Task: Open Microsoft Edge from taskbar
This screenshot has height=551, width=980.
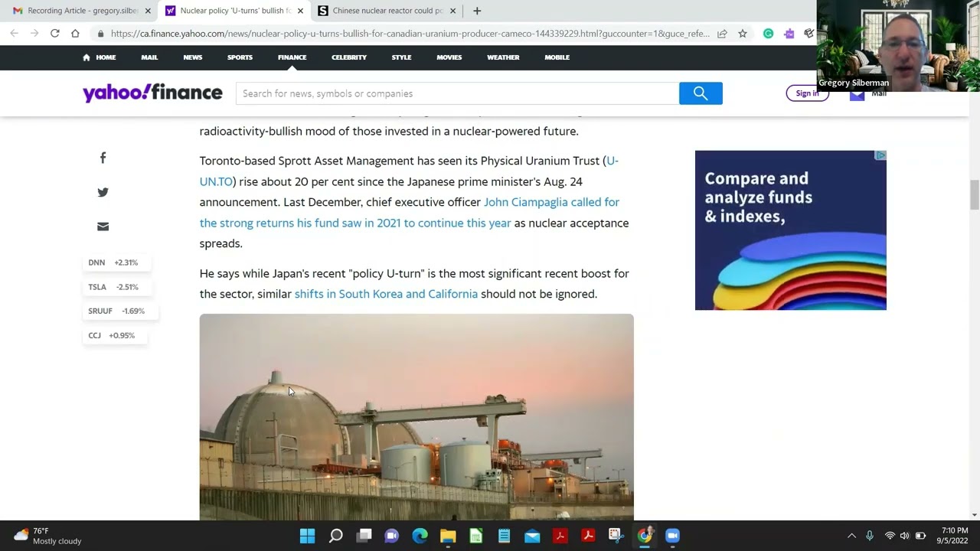Action: coord(420,536)
